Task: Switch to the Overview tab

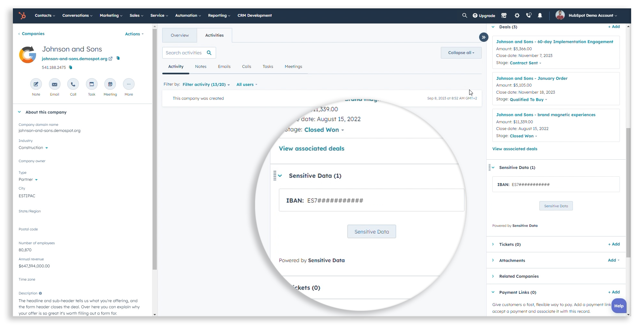Action: coord(180,35)
